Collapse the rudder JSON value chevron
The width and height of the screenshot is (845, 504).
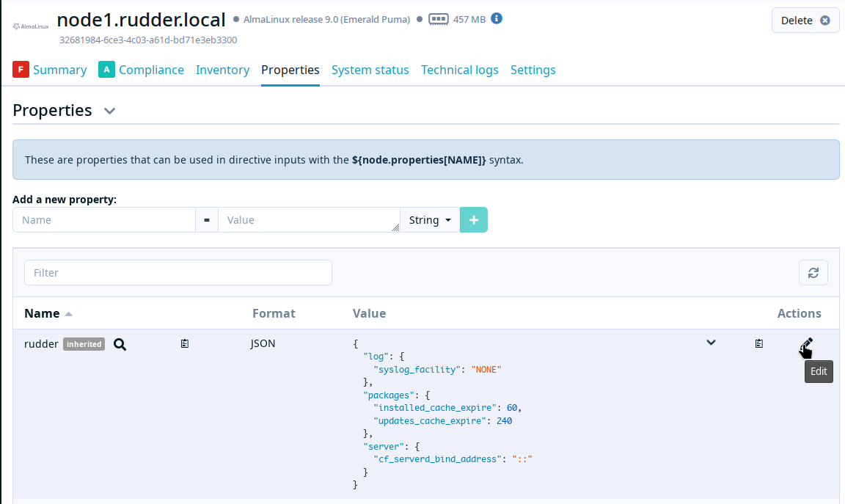coord(711,343)
